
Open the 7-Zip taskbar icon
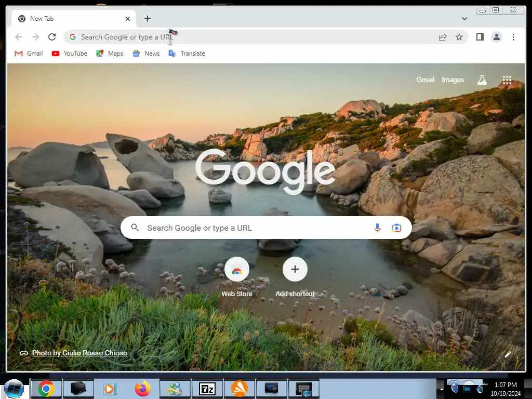coord(207,389)
